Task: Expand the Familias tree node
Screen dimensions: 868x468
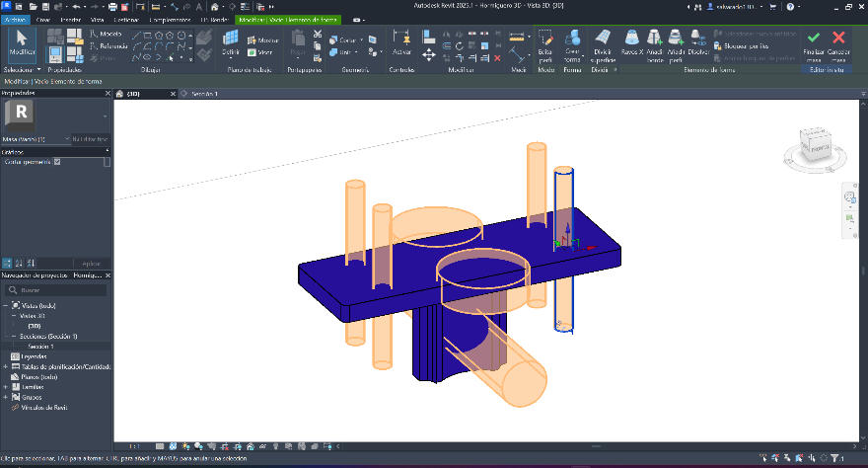Action: coord(5,386)
